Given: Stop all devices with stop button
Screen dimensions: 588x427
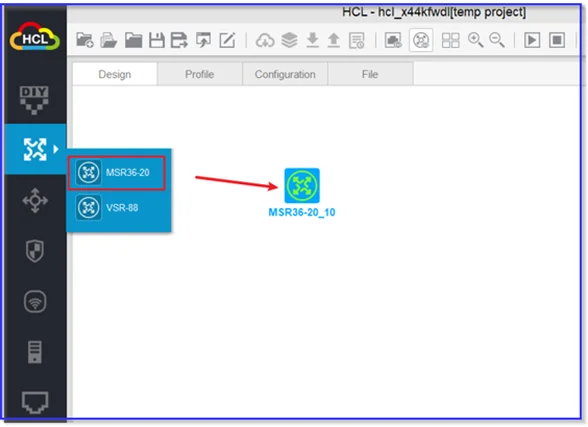Looking at the screenshot, I should (x=557, y=40).
